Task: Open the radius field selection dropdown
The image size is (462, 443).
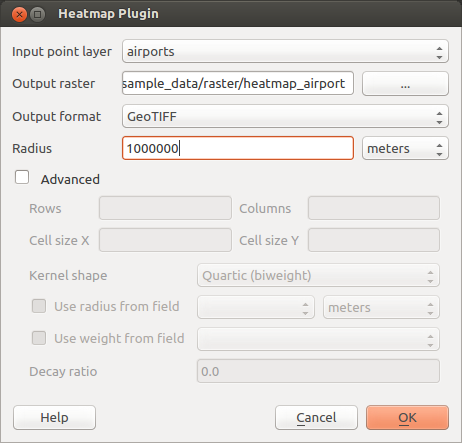Action: 256,307
